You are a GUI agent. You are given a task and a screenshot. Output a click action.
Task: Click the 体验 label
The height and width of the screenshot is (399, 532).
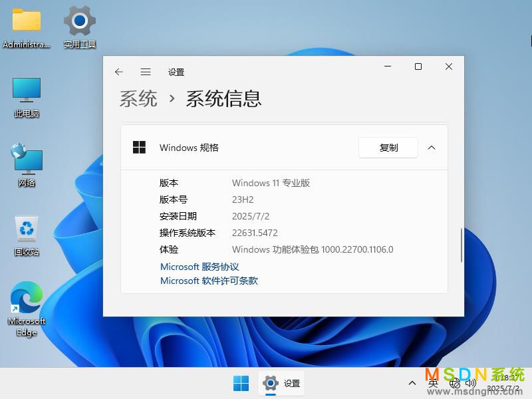pyautogui.click(x=169, y=249)
